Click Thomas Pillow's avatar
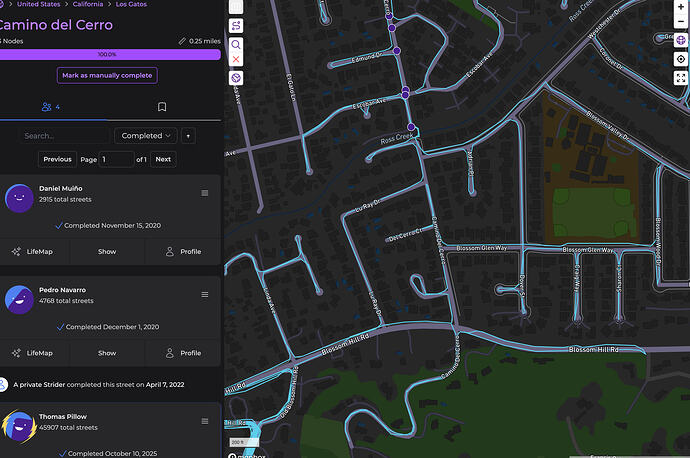Image resolution: width=690 pixels, height=458 pixels. (x=19, y=426)
